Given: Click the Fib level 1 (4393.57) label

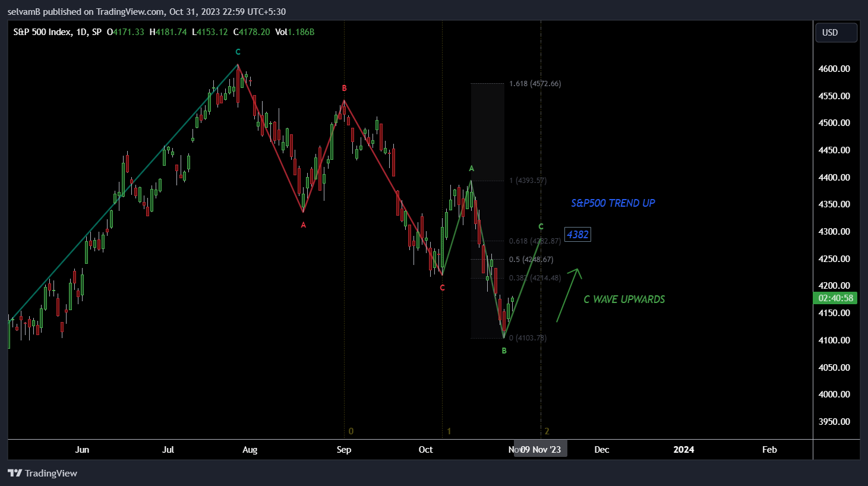Looking at the screenshot, I should (x=528, y=181).
